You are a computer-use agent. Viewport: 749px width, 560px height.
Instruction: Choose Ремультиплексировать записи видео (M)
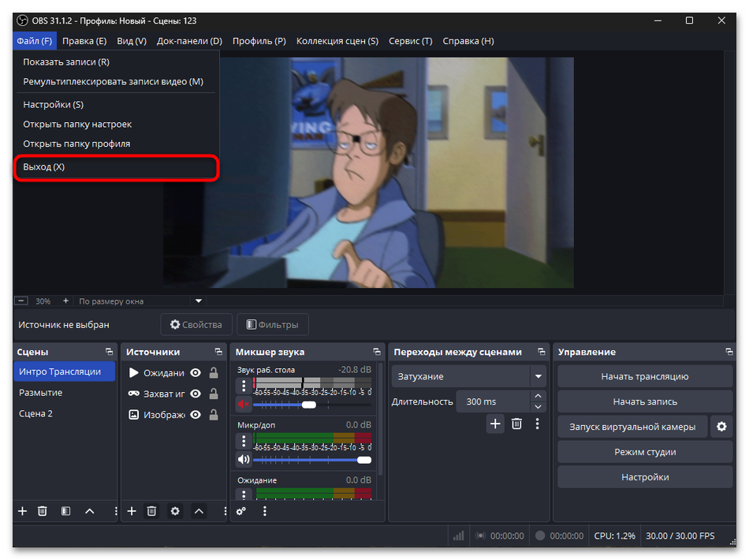pos(116,82)
